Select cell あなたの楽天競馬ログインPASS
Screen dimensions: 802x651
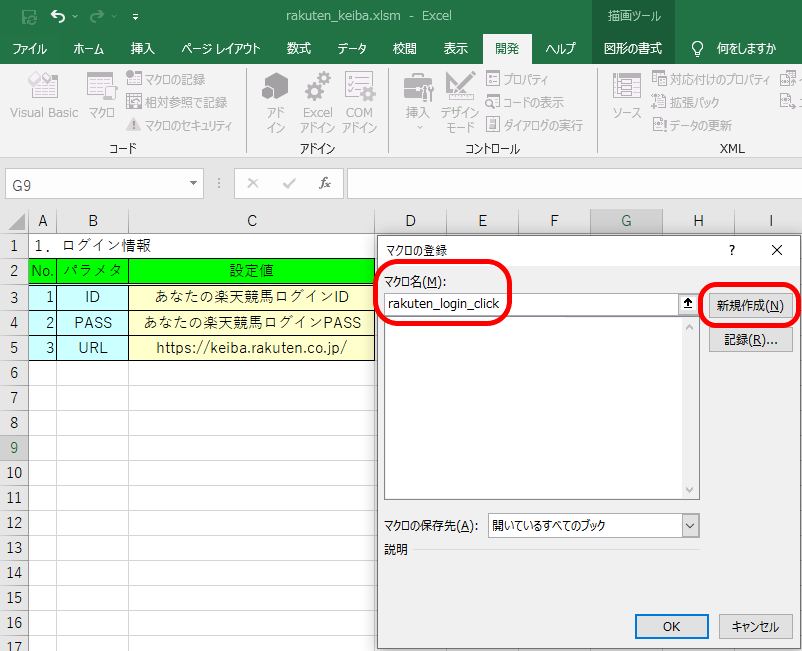coord(252,323)
